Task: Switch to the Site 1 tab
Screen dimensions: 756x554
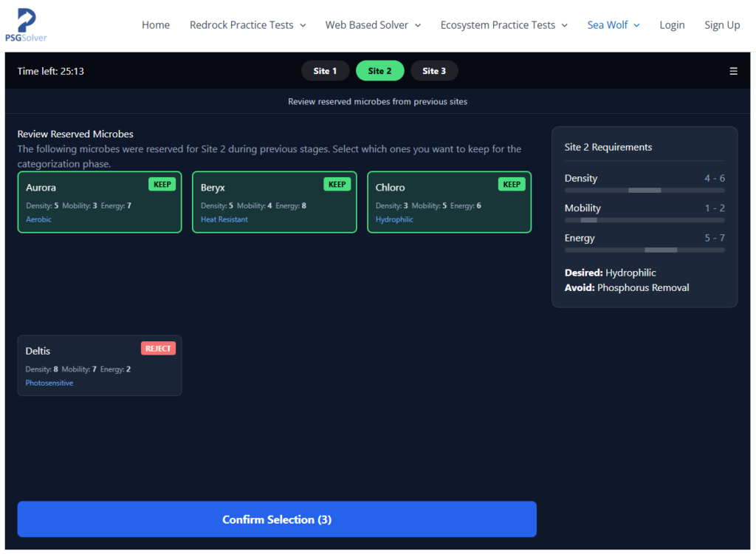Action: [325, 71]
